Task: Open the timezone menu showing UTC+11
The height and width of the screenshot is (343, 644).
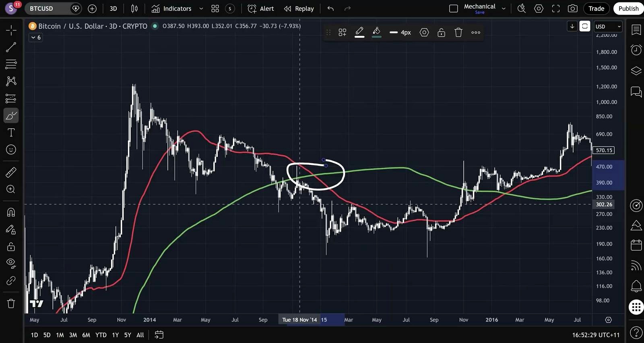Action: click(596, 335)
